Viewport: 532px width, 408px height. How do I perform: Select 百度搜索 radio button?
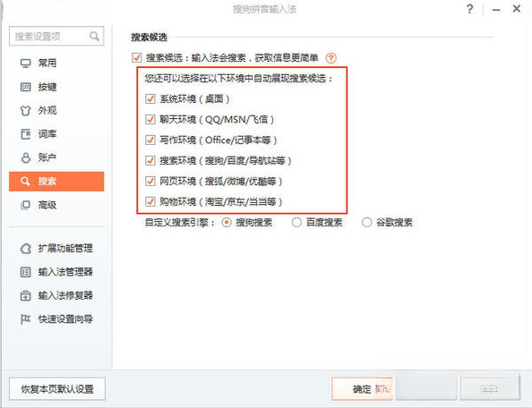[296, 222]
